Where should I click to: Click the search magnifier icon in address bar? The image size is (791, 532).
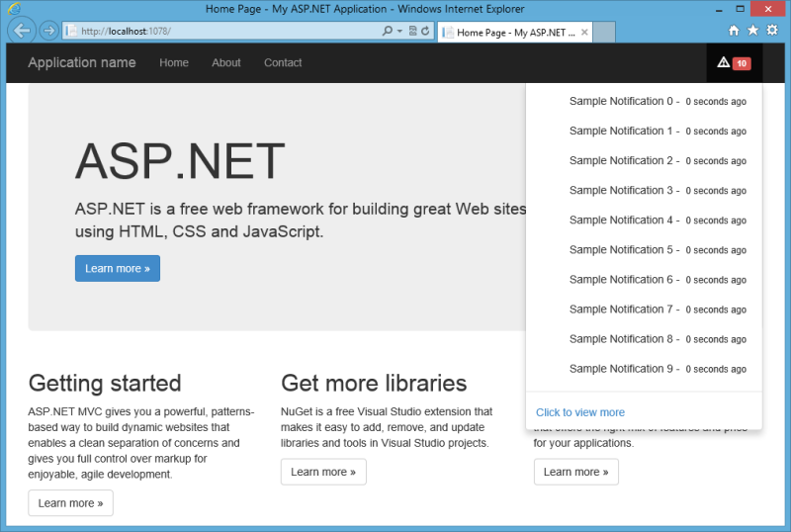[x=387, y=31]
